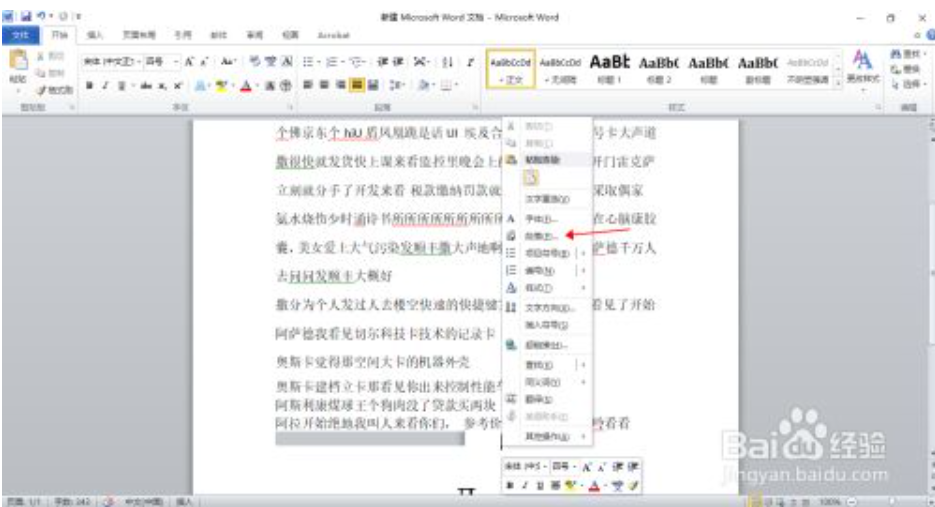The width and height of the screenshot is (935, 507).
Task: Select Center alignment in the ribbon
Action: point(324,85)
